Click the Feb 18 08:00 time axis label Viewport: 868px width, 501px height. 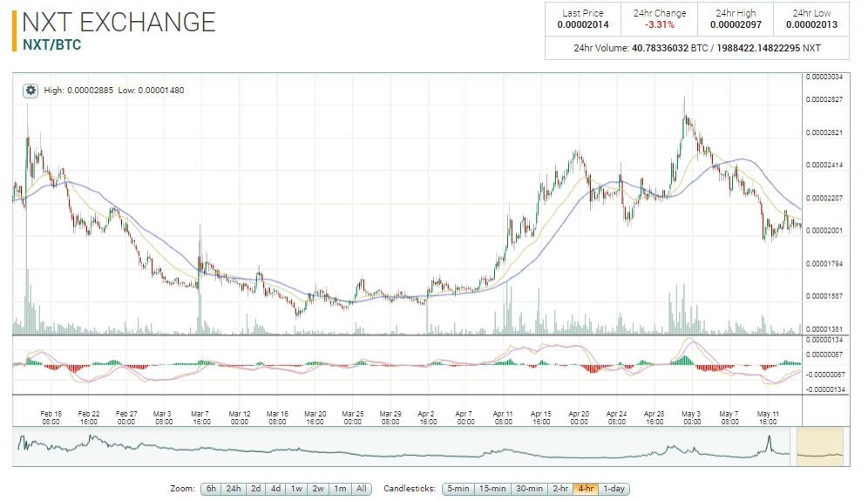point(51,417)
